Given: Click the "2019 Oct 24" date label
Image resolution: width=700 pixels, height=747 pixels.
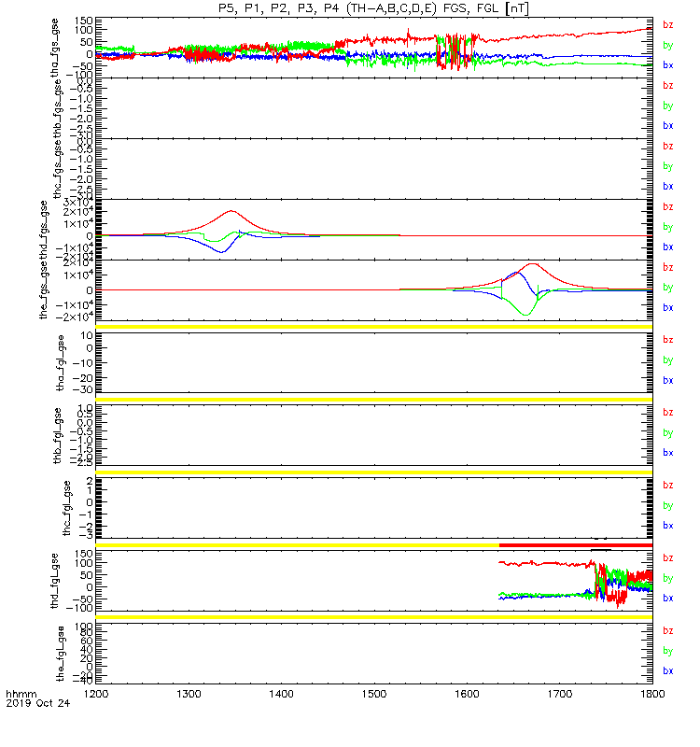Looking at the screenshot, I should click(37, 703).
